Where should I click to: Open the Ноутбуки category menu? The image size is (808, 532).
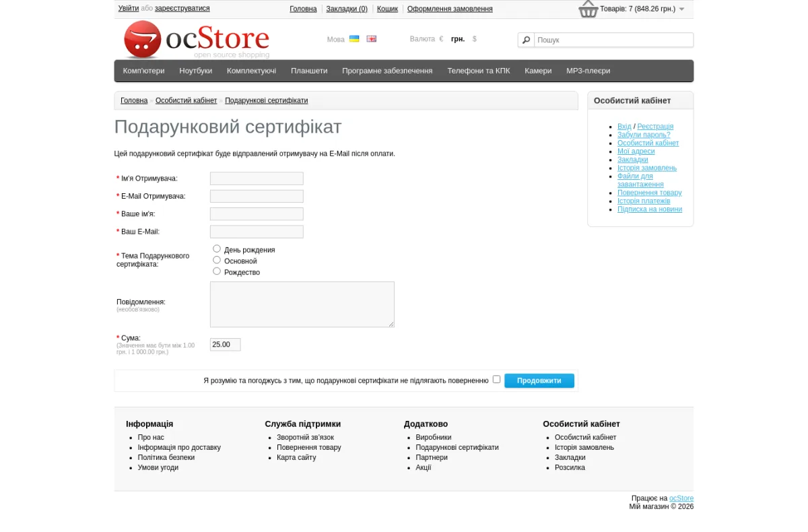point(195,71)
